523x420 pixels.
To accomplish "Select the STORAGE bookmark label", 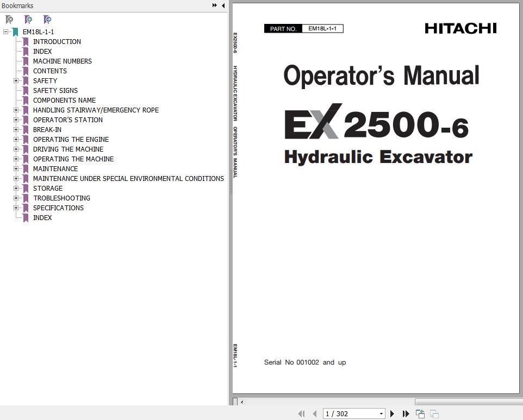I will pyautogui.click(x=48, y=189).
